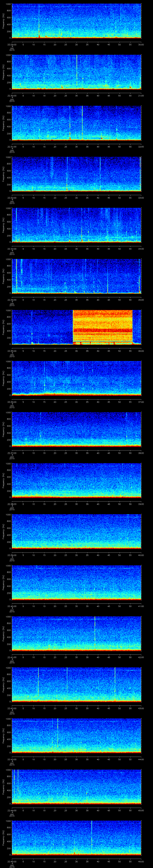Open the spectrogram panel starting at 22:30:00
Screen dimensions: 153x868
[76, 72]
